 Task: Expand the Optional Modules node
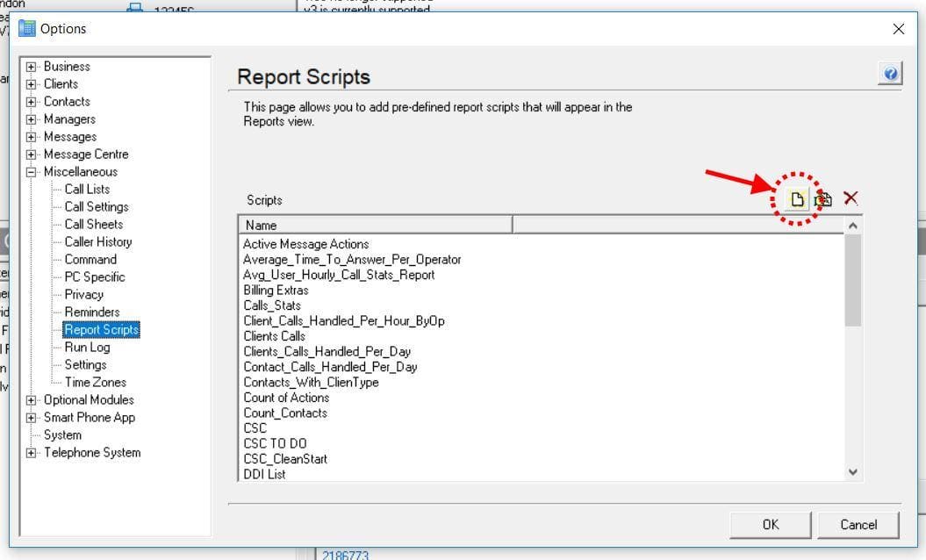click(x=32, y=400)
